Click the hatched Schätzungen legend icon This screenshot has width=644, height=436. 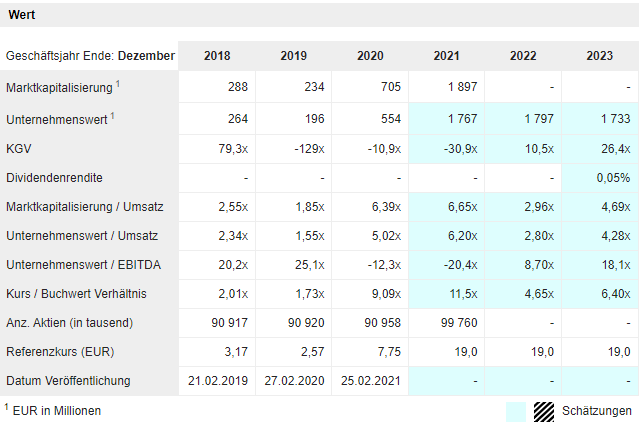pos(543,411)
